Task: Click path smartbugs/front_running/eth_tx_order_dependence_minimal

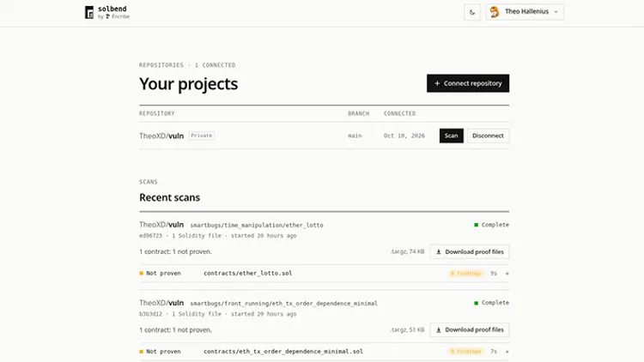Action: 284,304
